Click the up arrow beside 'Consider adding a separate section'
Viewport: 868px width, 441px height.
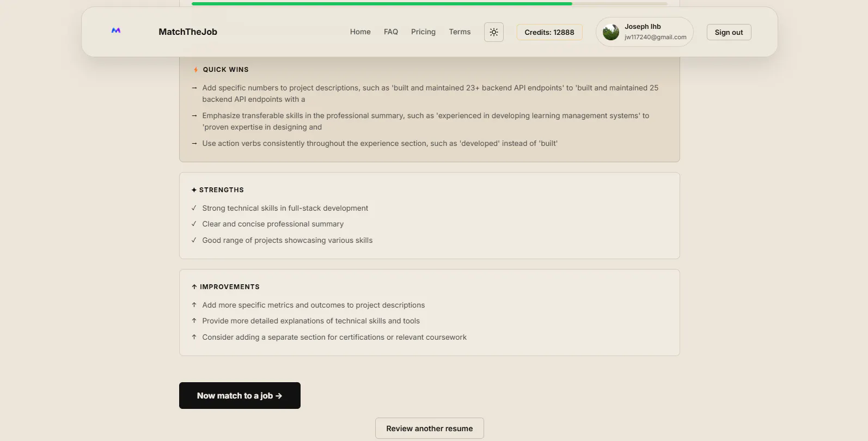(x=194, y=337)
